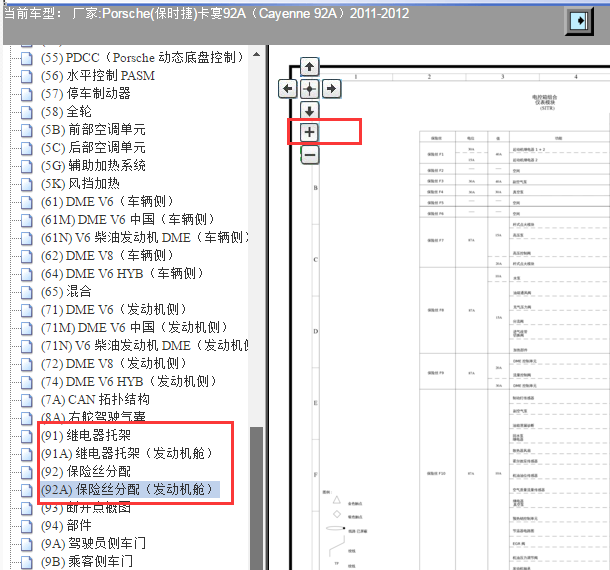
Task: Click the 保险丝 F7 cell in diagram table
Action: (436, 240)
